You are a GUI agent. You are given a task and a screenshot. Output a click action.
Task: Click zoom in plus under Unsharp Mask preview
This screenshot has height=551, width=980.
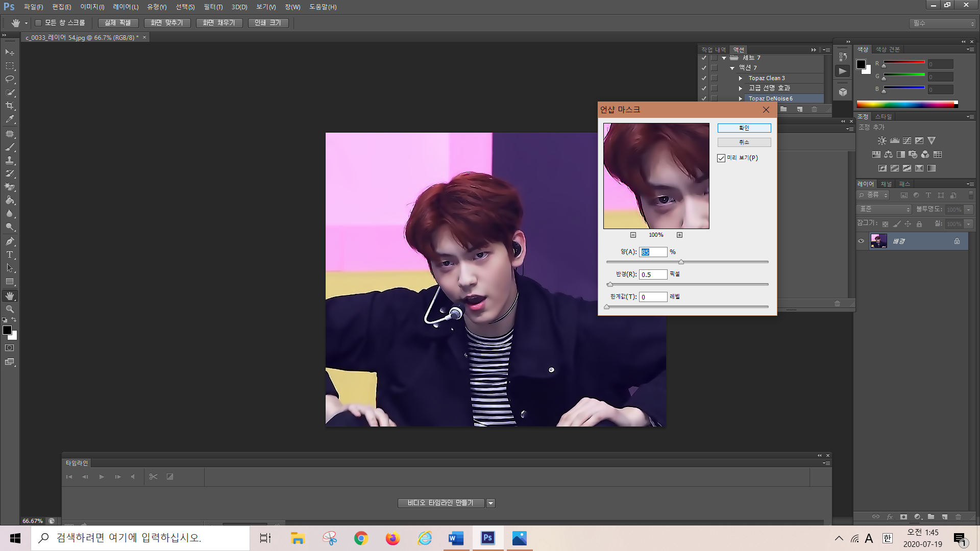679,235
